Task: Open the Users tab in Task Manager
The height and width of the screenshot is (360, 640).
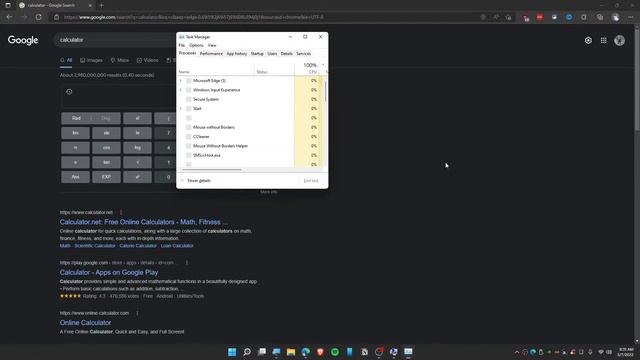Action: pyautogui.click(x=272, y=53)
